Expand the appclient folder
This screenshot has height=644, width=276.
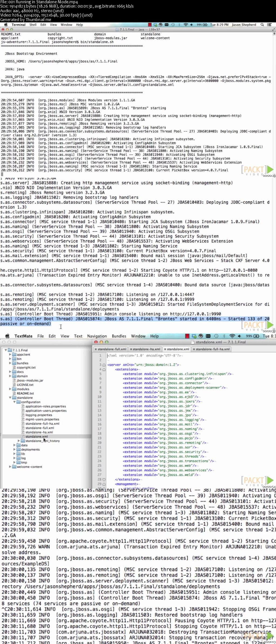click(x=10, y=355)
